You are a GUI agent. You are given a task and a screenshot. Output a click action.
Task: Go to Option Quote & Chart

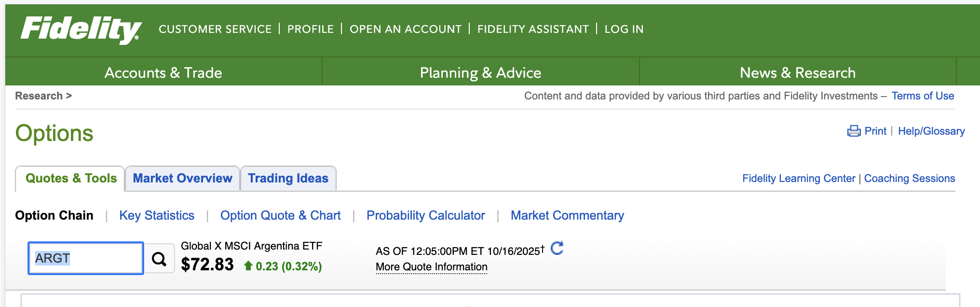[280, 215]
